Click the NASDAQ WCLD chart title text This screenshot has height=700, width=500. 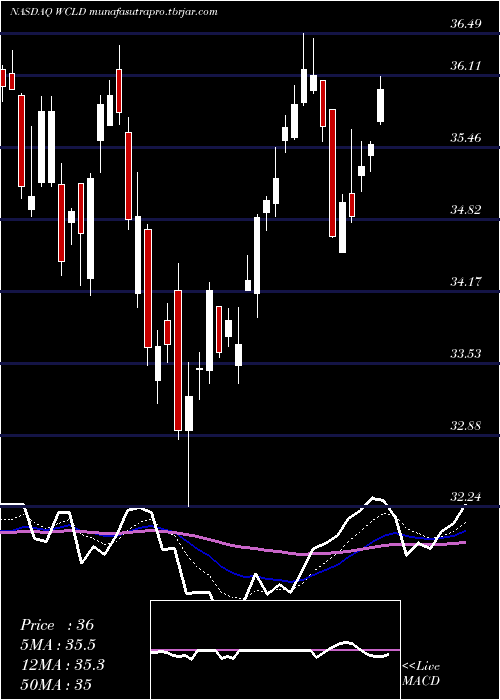tap(114, 12)
